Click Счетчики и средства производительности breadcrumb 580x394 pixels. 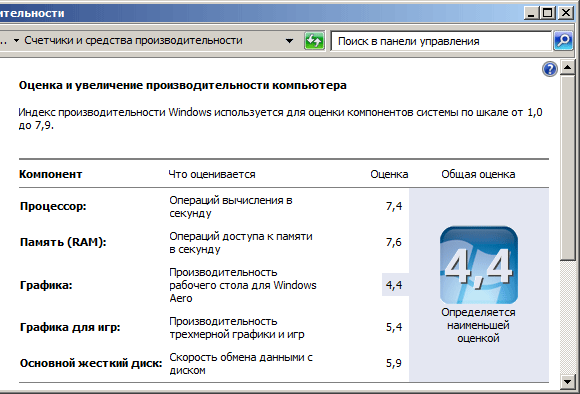pyautogui.click(x=133, y=40)
